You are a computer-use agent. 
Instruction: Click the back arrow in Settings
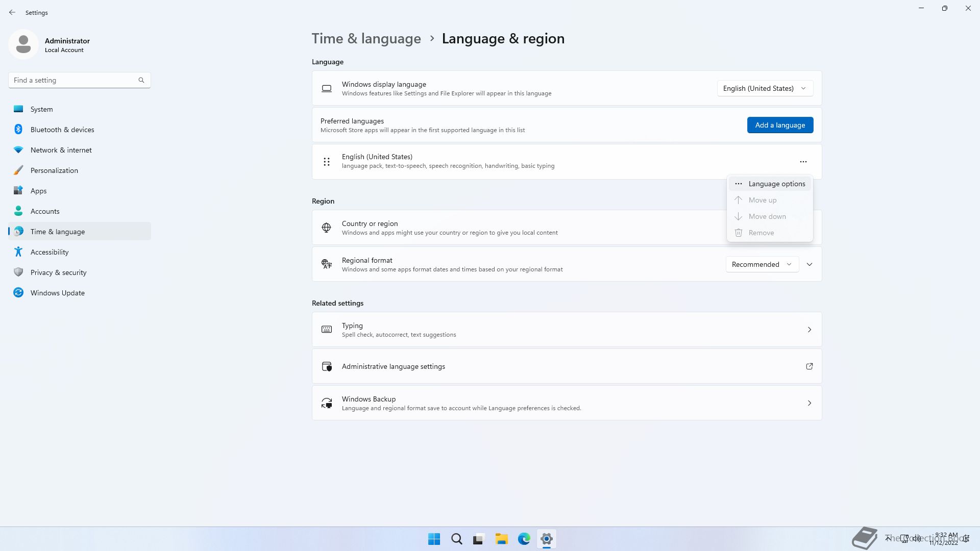tap(12, 12)
